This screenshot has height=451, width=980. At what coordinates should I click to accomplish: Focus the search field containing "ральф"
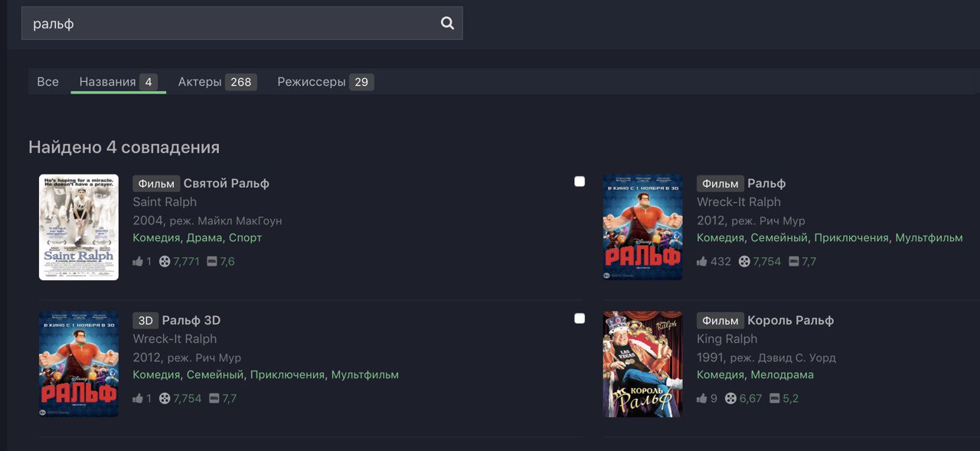(x=242, y=23)
